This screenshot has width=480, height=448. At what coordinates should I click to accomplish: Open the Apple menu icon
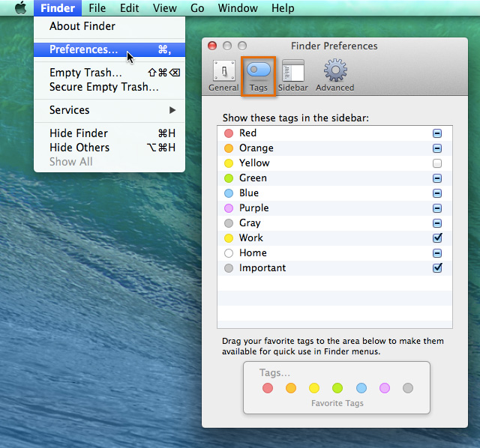(20, 7)
